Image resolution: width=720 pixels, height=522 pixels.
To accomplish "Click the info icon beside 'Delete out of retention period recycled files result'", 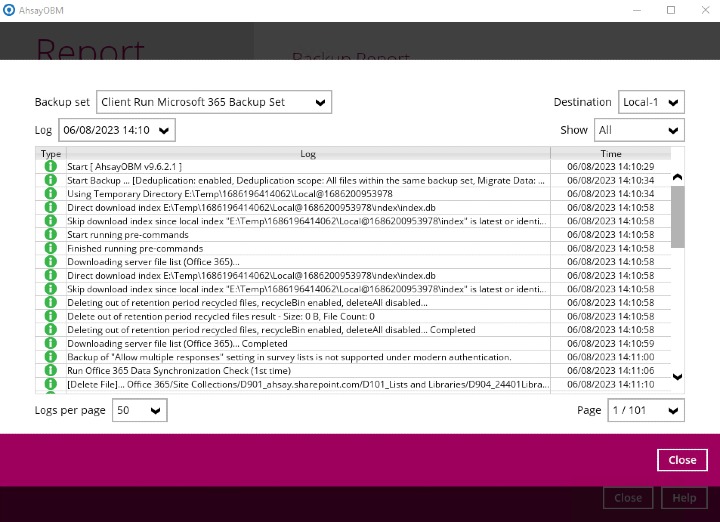I will pos(51,316).
